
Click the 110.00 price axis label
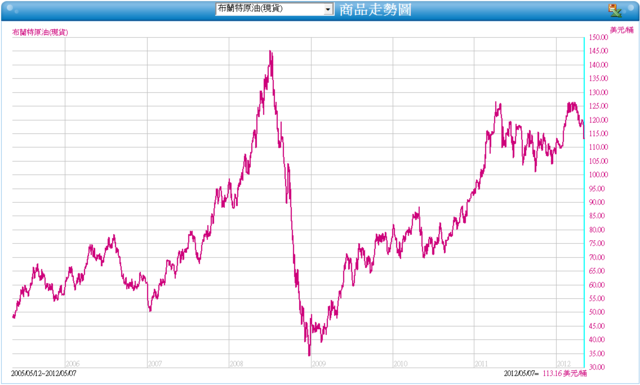coord(598,147)
